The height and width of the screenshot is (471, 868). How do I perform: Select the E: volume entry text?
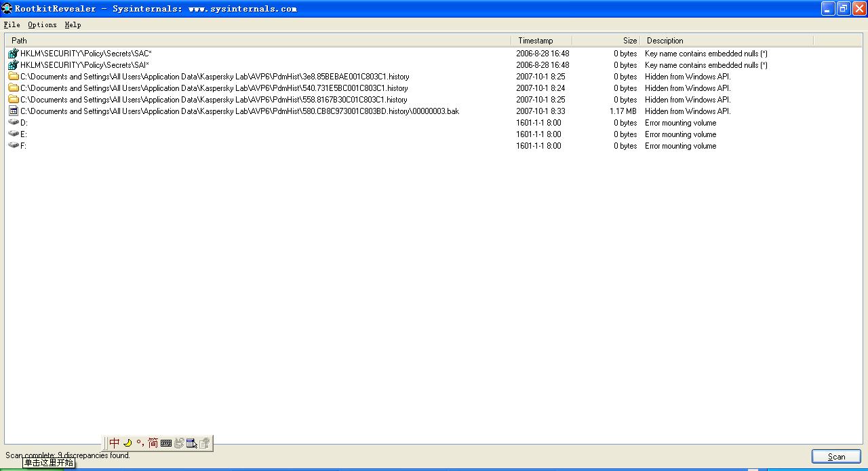tap(24, 134)
